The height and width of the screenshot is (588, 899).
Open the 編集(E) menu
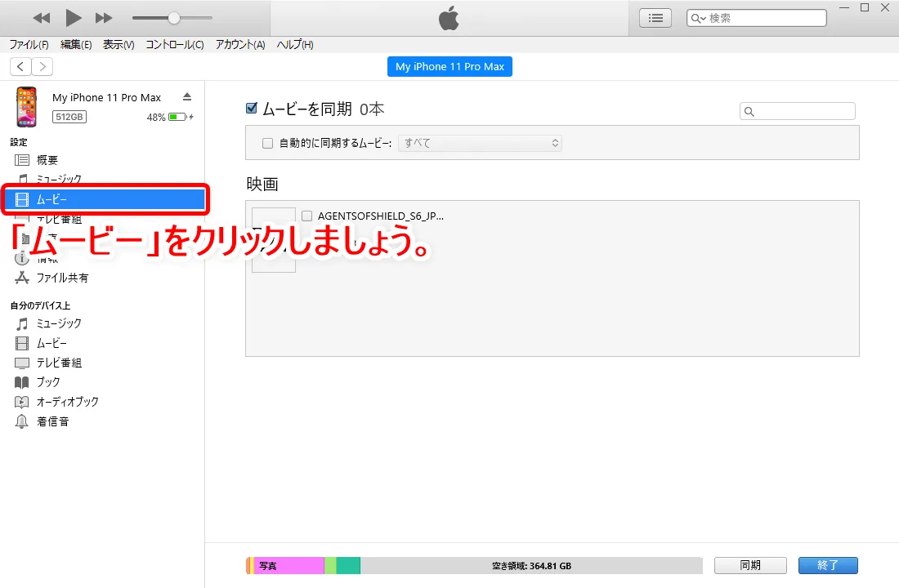(x=76, y=45)
